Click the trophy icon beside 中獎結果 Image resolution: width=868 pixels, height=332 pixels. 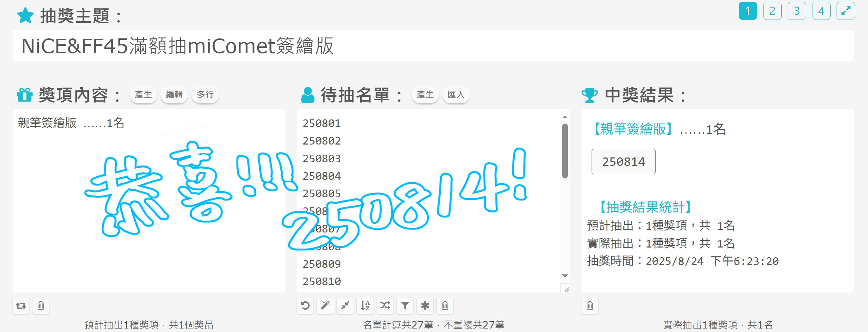[590, 95]
